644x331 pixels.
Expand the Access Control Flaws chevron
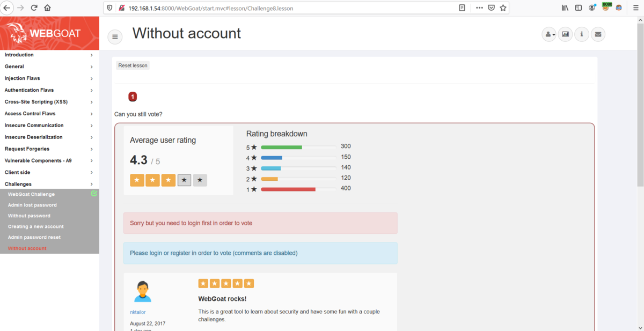tap(92, 114)
